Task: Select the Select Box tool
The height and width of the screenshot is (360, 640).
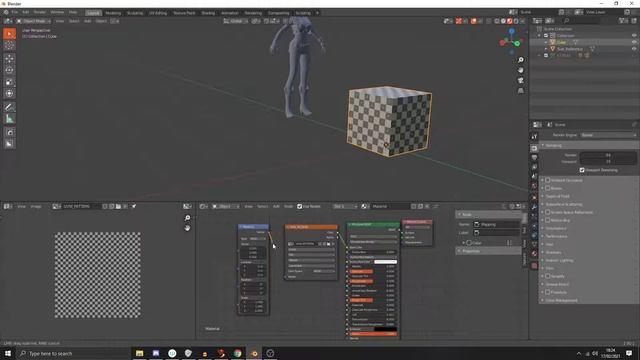Action: [9, 34]
